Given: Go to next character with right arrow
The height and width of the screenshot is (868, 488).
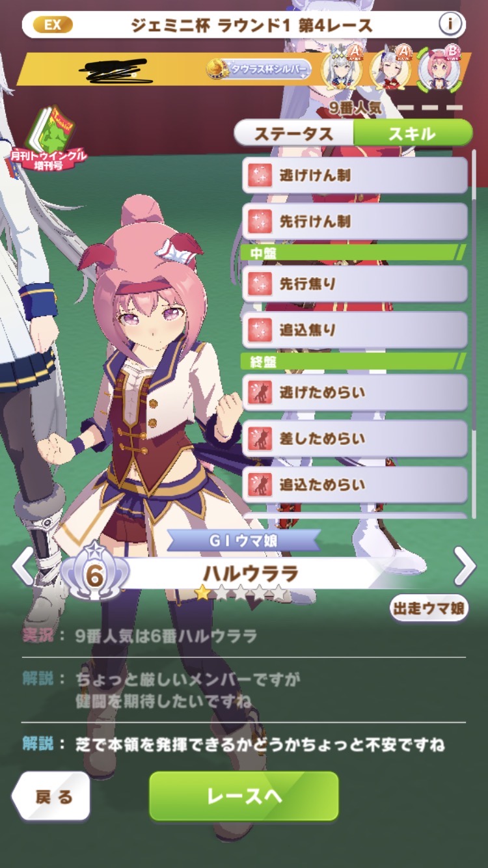Looking at the screenshot, I should point(465,565).
